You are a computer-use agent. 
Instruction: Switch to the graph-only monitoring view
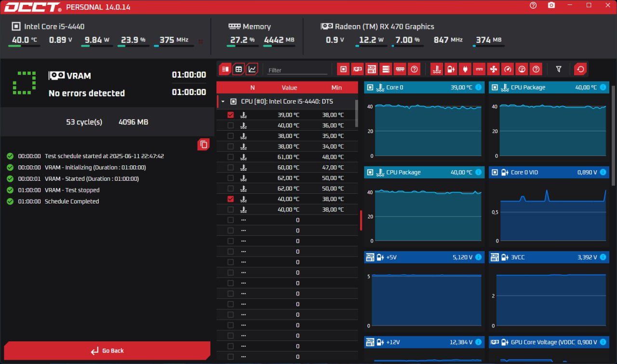pyautogui.click(x=252, y=69)
